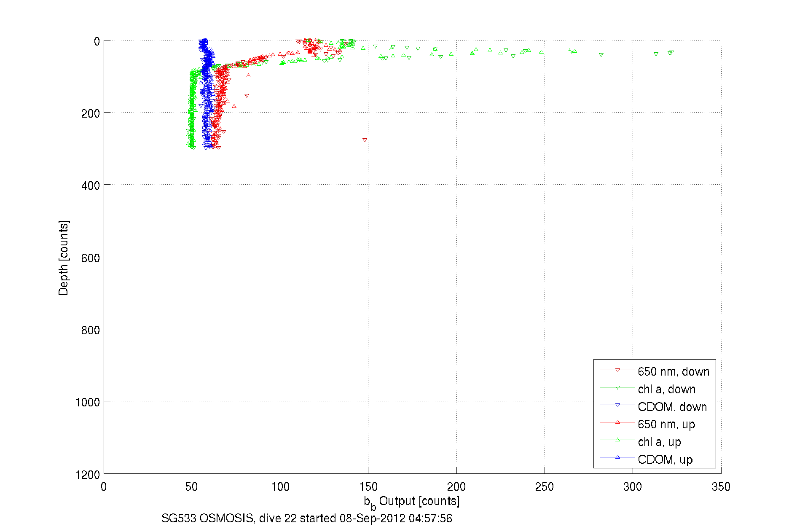Click the 'chl a, down' legend text
Screen dimensions: 797x532
pyautogui.click(x=666, y=389)
